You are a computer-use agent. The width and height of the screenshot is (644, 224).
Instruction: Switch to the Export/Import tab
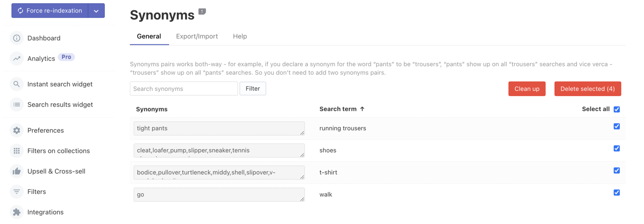coord(197,36)
